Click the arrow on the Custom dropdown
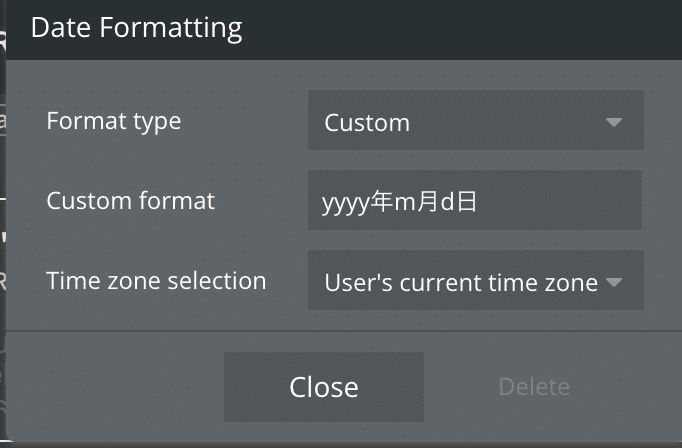This screenshot has width=682, height=448. (614, 122)
